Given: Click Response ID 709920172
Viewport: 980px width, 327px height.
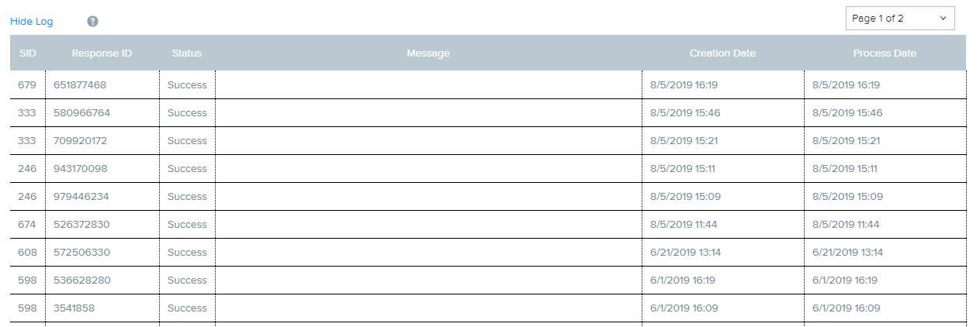Looking at the screenshot, I should point(80,141).
